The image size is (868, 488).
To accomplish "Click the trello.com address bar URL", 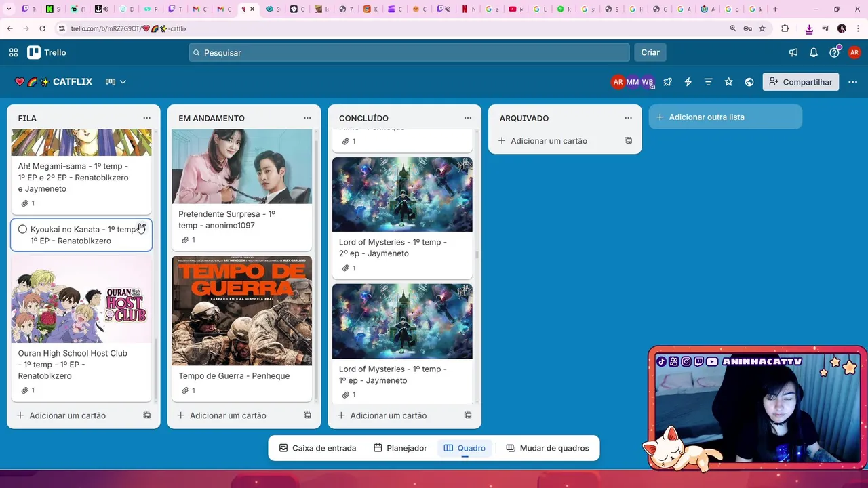I will (129, 28).
